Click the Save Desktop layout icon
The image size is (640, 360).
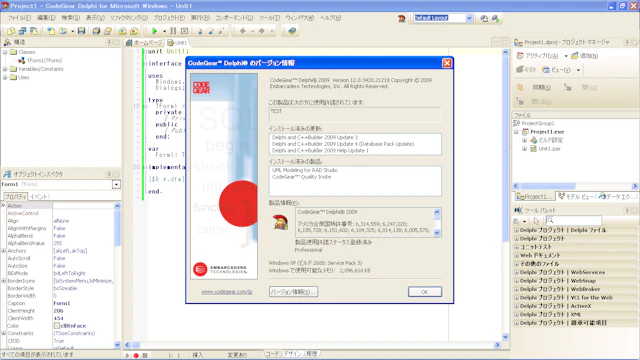tap(484, 18)
